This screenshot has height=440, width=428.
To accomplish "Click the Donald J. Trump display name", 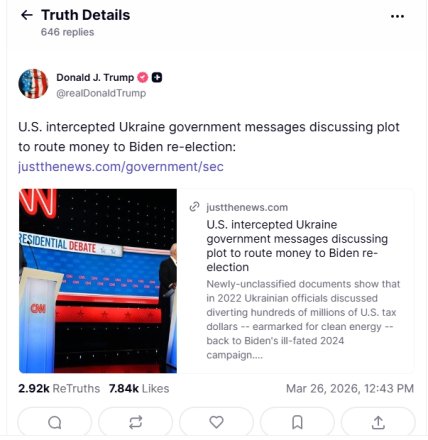I will click(95, 77).
